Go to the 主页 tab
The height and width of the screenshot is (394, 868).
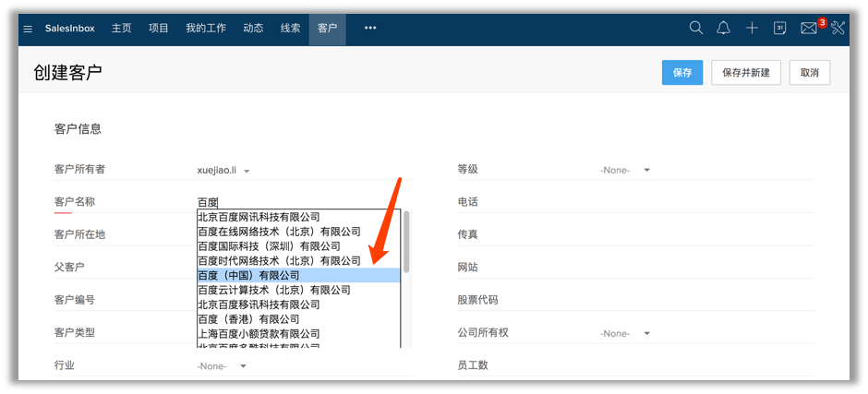pos(121,29)
